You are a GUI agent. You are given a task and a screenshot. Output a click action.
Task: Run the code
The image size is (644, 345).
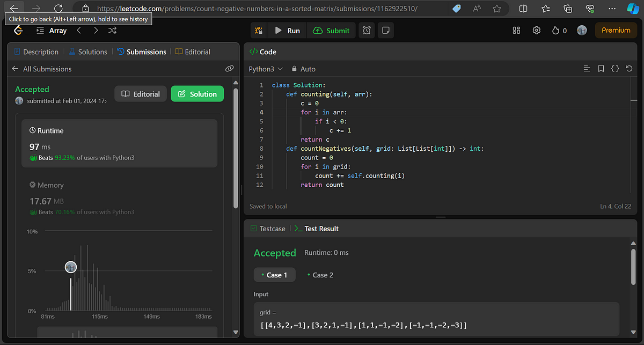click(x=287, y=31)
